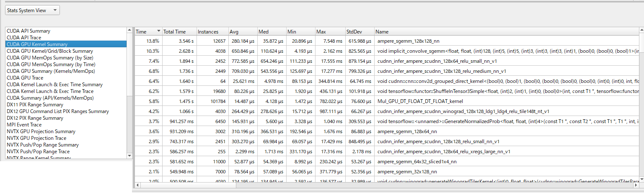
Task: Select the Mul_GPU_DT_FLOAT_DT_FLOAT_kernel row
Action: pyautogui.click(x=416, y=101)
